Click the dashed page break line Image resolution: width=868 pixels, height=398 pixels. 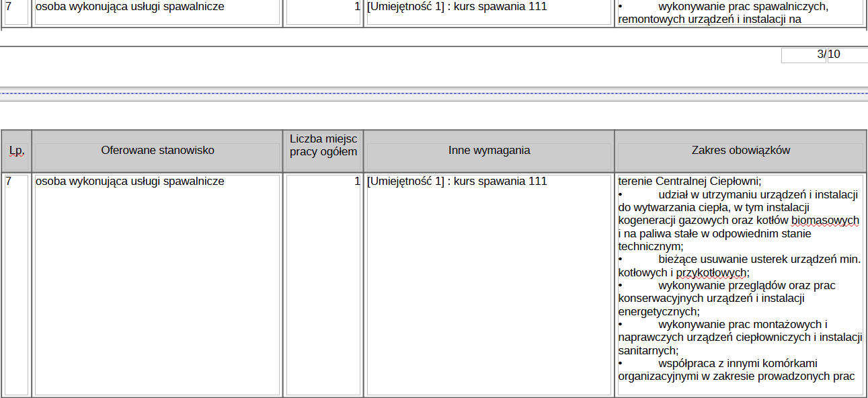click(x=434, y=93)
